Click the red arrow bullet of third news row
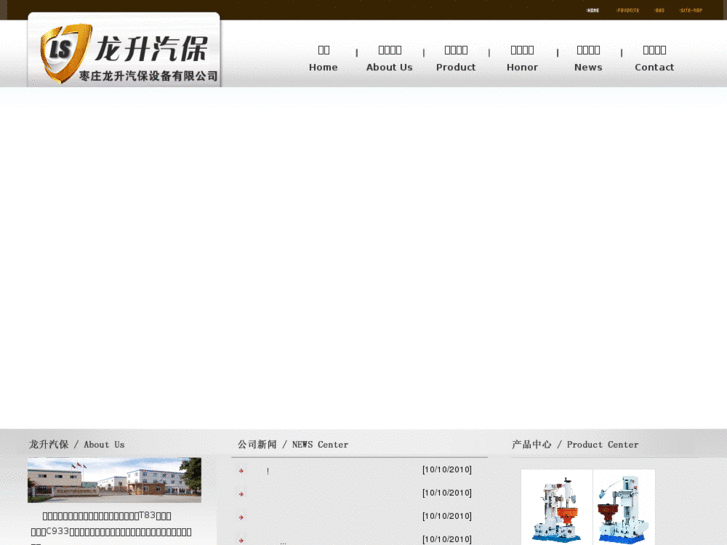The image size is (727, 545). [x=241, y=517]
